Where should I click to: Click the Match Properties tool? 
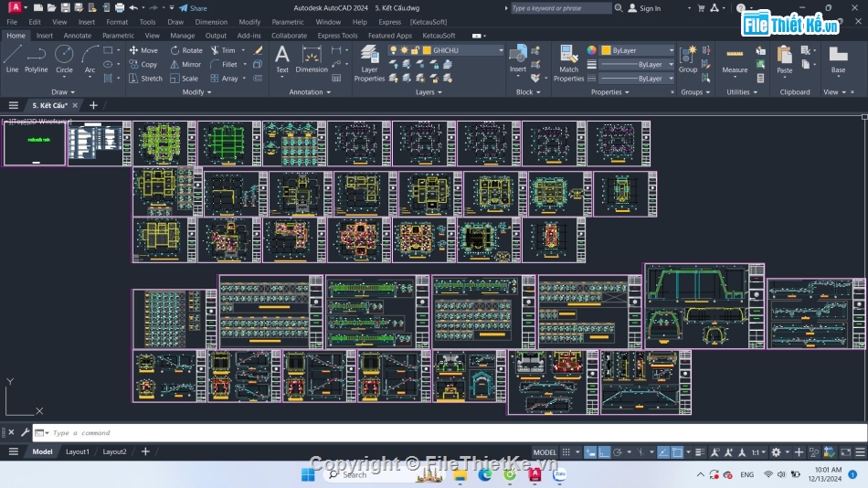pyautogui.click(x=568, y=63)
